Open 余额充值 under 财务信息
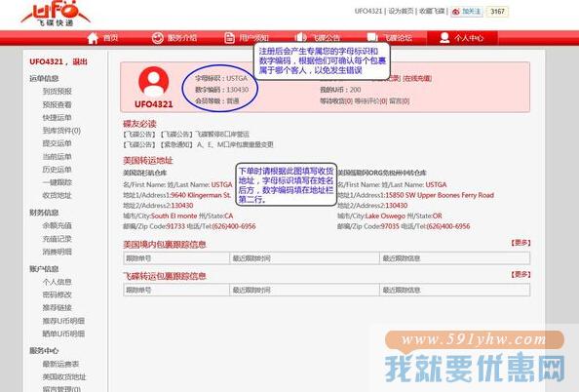579x392 pixels. (x=57, y=225)
